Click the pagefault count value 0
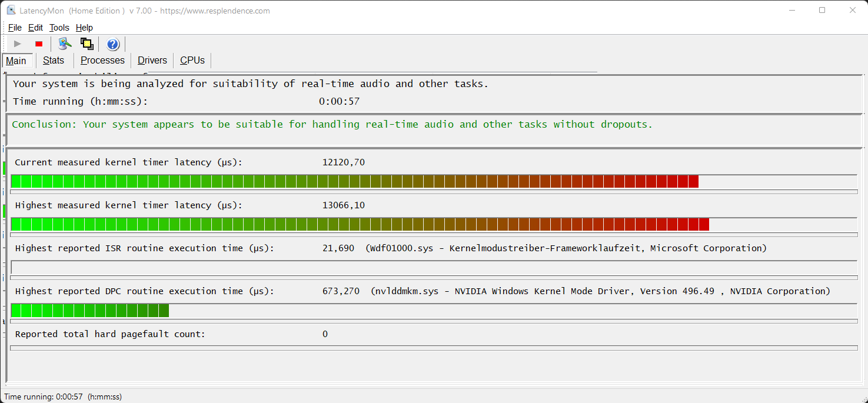 [x=325, y=334]
